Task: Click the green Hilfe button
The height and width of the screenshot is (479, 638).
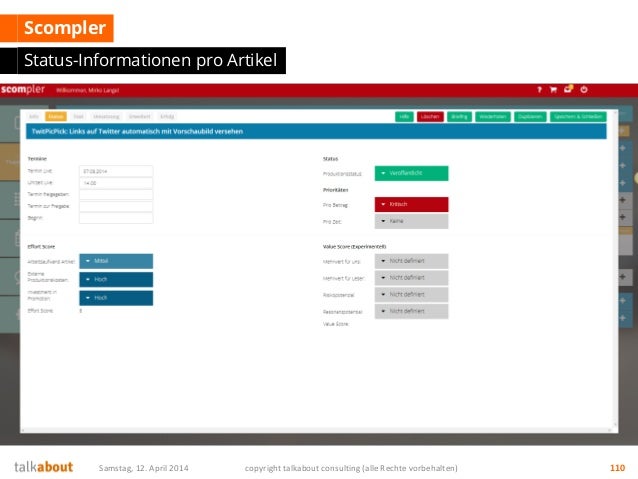Action: coord(404,117)
